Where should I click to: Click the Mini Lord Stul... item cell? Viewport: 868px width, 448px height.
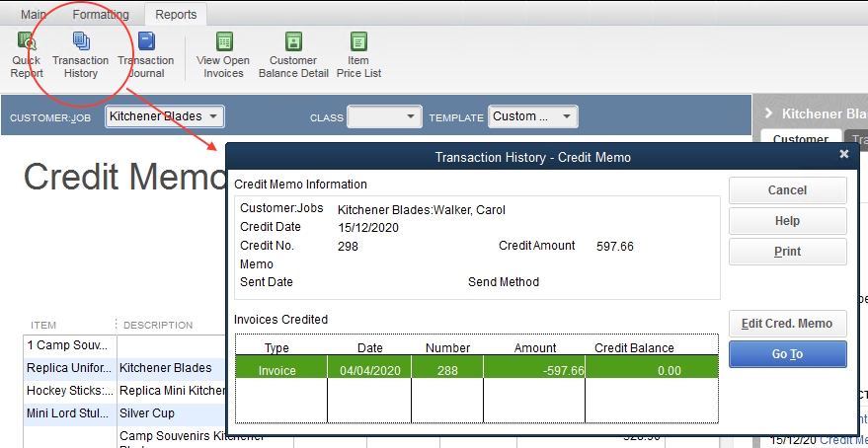[x=70, y=413]
